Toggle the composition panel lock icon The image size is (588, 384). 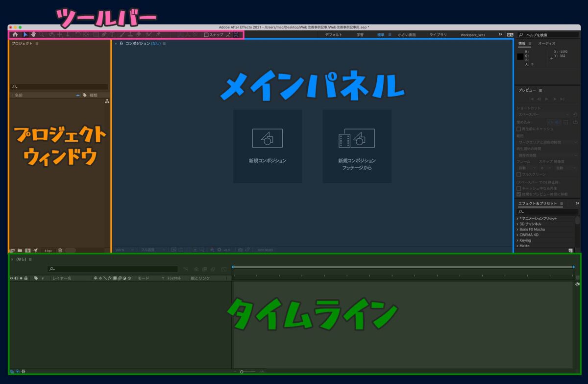click(121, 43)
